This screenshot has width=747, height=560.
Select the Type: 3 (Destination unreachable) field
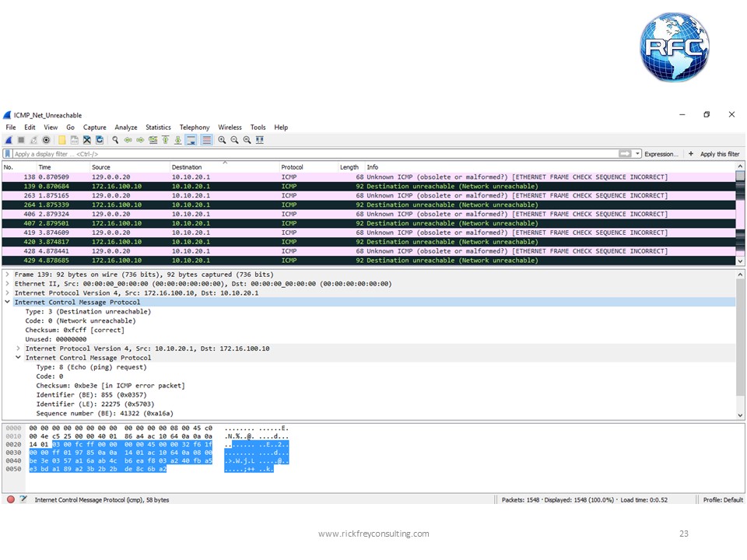point(88,311)
